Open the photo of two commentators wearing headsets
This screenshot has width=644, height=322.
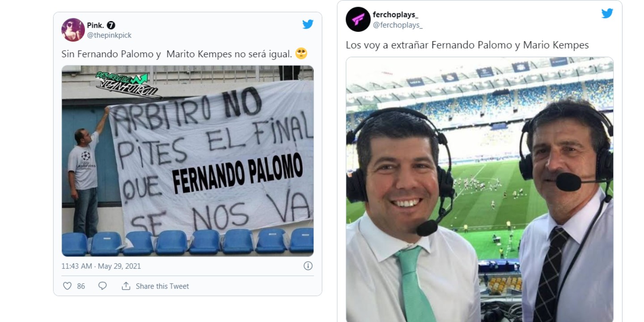pos(479,190)
